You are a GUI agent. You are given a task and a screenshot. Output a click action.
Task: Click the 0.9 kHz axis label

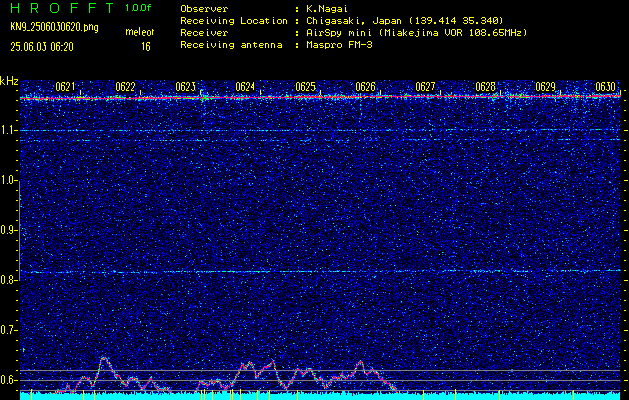[x=8, y=230]
